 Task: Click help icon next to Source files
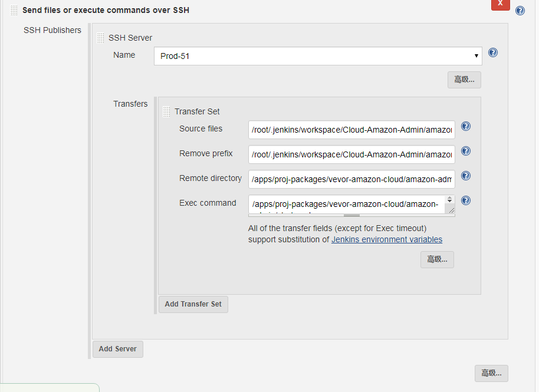[x=466, y=126]
